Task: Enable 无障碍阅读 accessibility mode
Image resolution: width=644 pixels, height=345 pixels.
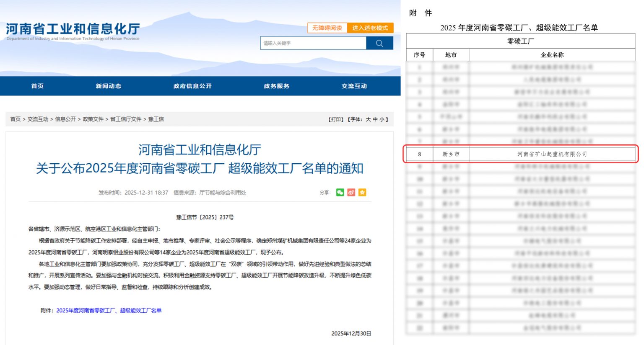Action: (327, 28)
